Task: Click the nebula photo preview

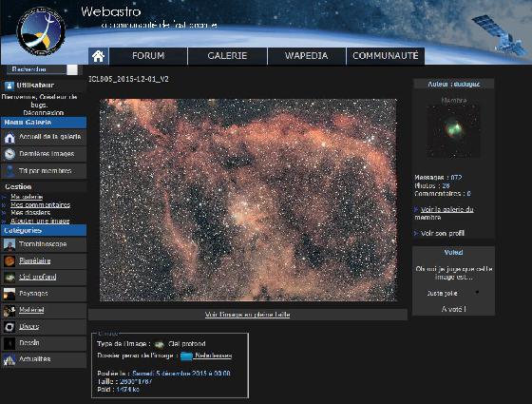Action: pyautogui.click(x=248, y=200)
